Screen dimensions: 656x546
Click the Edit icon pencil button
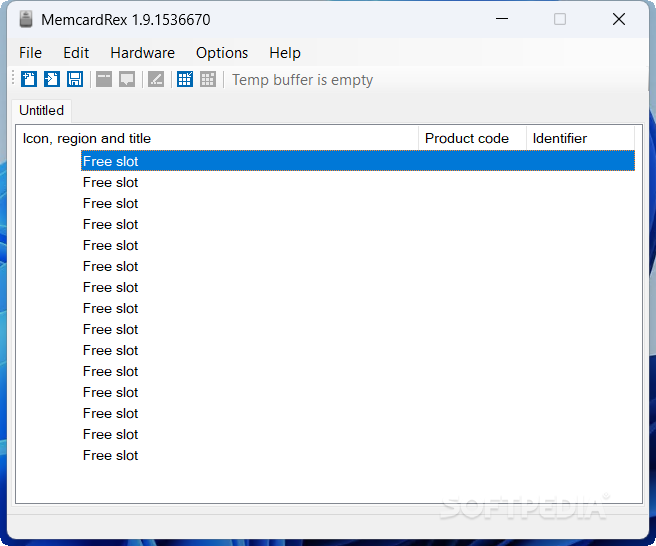156,79
